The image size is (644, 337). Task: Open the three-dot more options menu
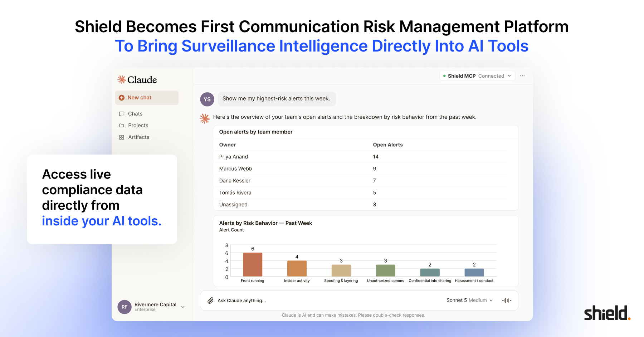(522, 76)
